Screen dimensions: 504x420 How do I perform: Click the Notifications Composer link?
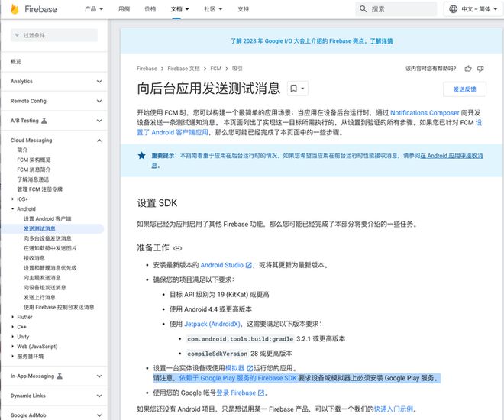[x=425, y=113]
